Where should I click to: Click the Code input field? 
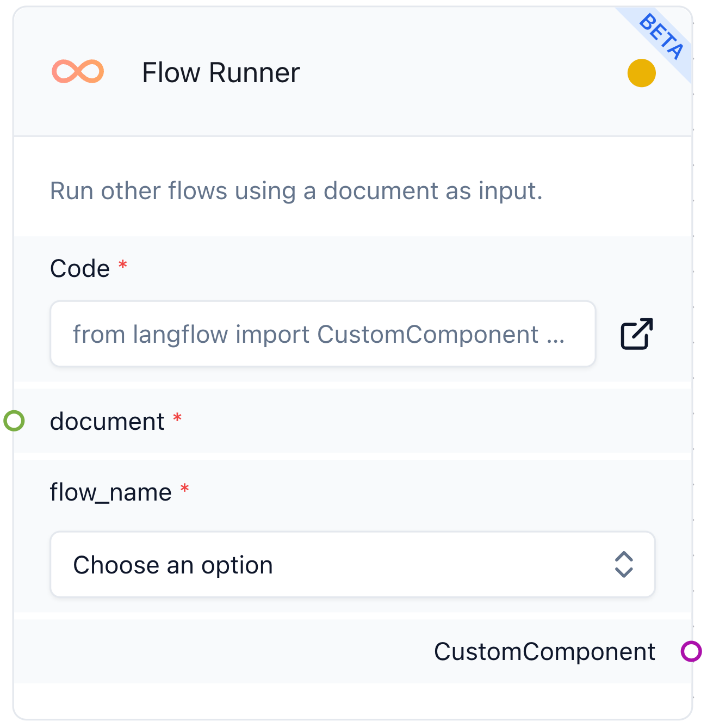pyautogui.click(x=323, y=334)
